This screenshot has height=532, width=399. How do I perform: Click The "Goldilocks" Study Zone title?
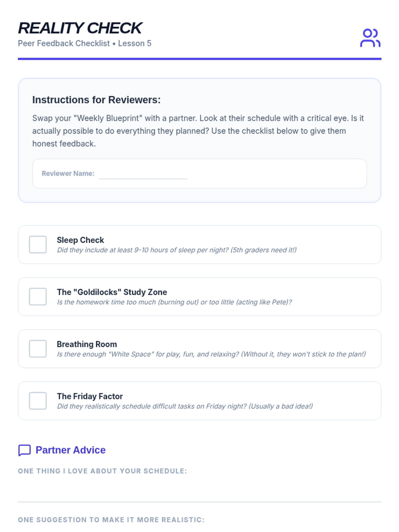(112, 292)
